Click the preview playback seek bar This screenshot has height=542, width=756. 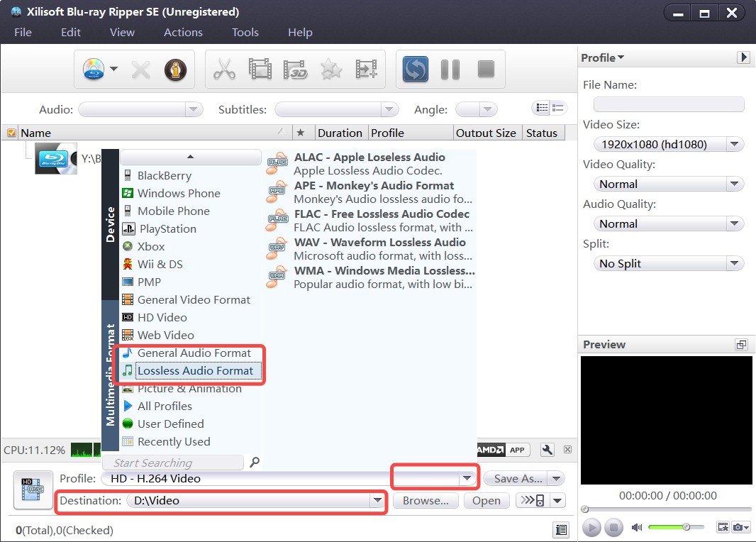pyautogui.click(x=667, y=509)
